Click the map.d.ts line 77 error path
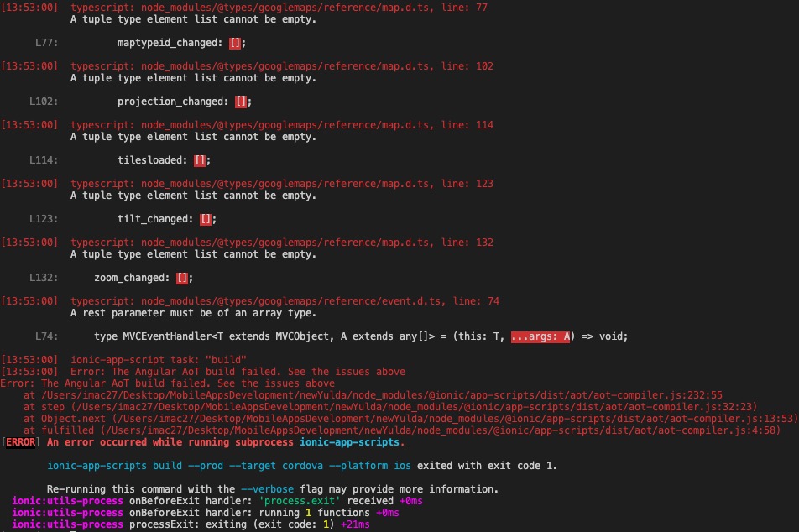 pyautogui.click(x=279, y=8)
